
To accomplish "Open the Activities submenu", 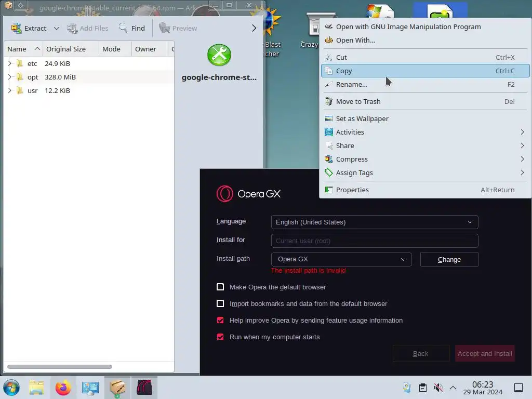I will pyautogui.click(x=425, y=132).
